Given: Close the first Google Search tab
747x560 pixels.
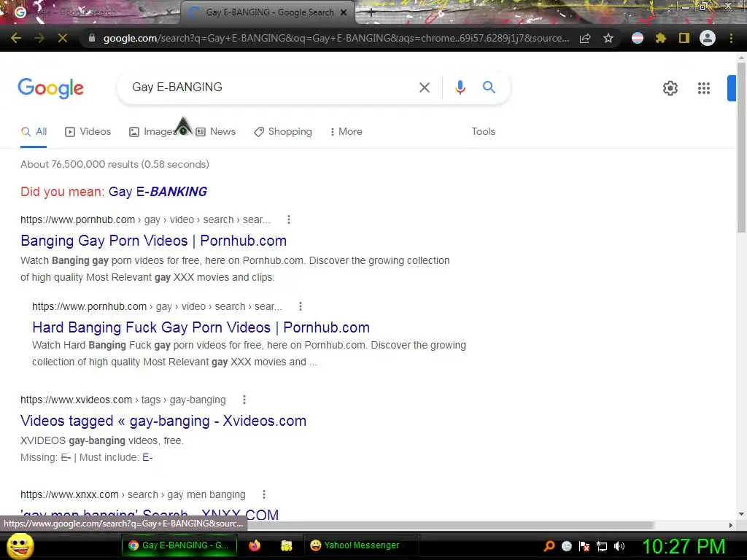Looking at the screenshot, I should click(x=169, y=12).
